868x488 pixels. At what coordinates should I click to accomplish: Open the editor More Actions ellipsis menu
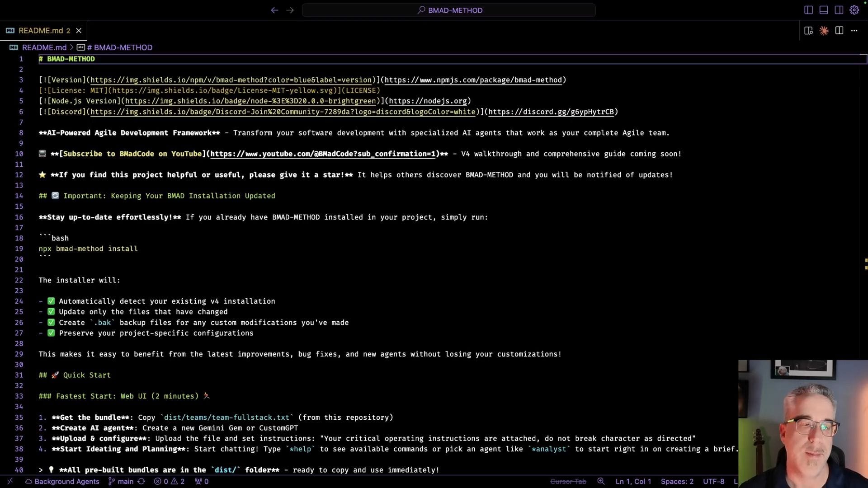pos(854,30)
